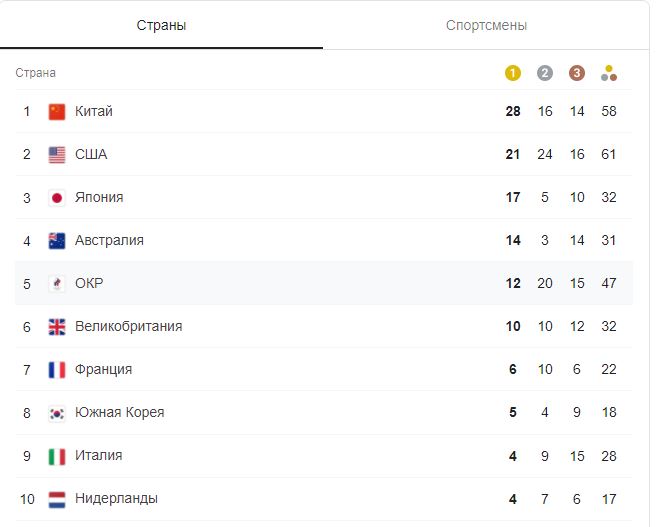
Task: Click the gold medal column icon
Action: click(513, 73)
